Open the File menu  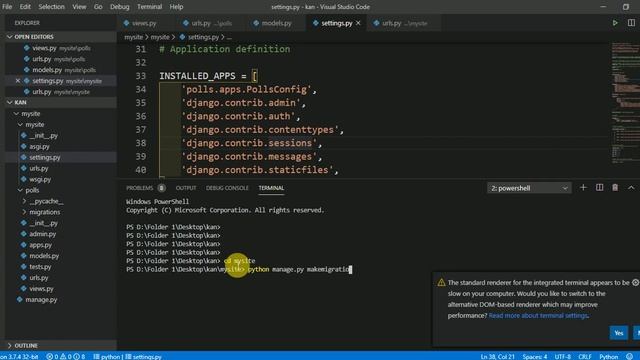[7, 7]
